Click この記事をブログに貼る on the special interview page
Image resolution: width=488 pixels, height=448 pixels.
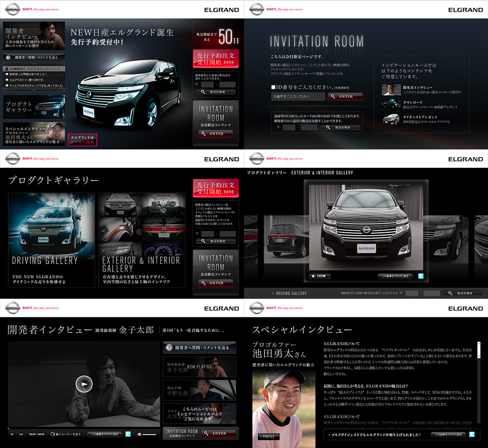point(448,434)
